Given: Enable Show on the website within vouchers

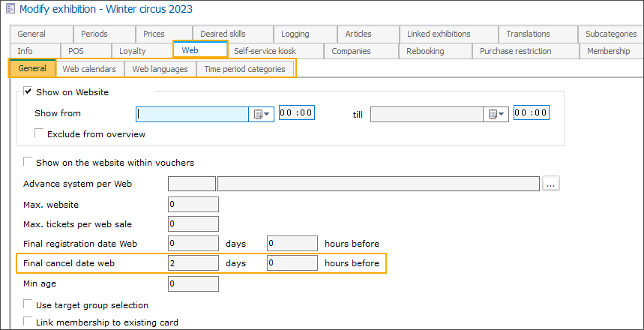Looking at the screenshot, I should tap(28, 161).
